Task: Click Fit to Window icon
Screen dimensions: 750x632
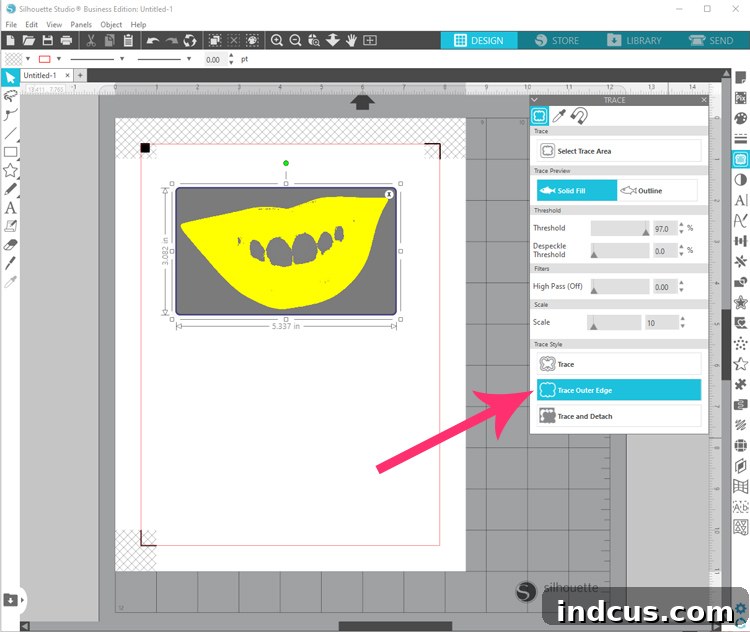Action: click(370, 40)
